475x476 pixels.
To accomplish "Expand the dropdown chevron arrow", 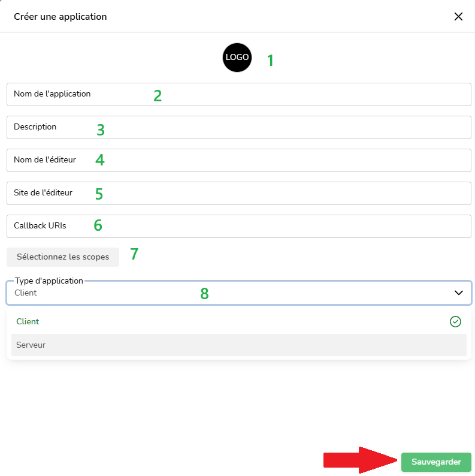I will tap(459, 293).
